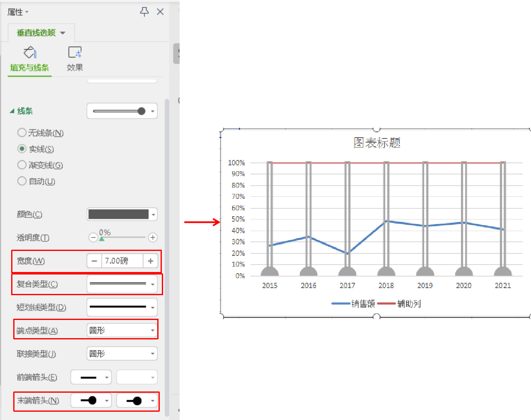Open 端点类型 cap type dropdown
This screenshot has width=531, height=420.
pyautogui.click(x=122, y=330)
